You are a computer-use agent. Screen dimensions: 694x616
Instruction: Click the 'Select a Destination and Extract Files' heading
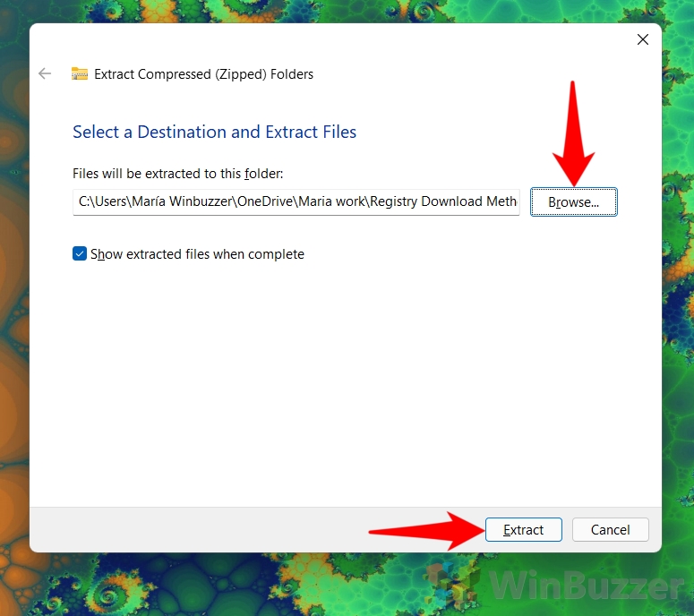click(x=214, y=132)
